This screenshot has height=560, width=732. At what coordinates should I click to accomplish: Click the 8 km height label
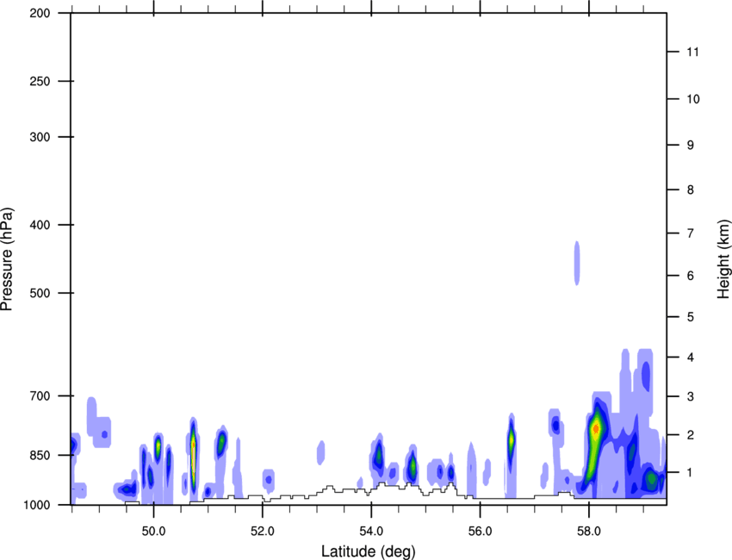(x=691, y=190)
